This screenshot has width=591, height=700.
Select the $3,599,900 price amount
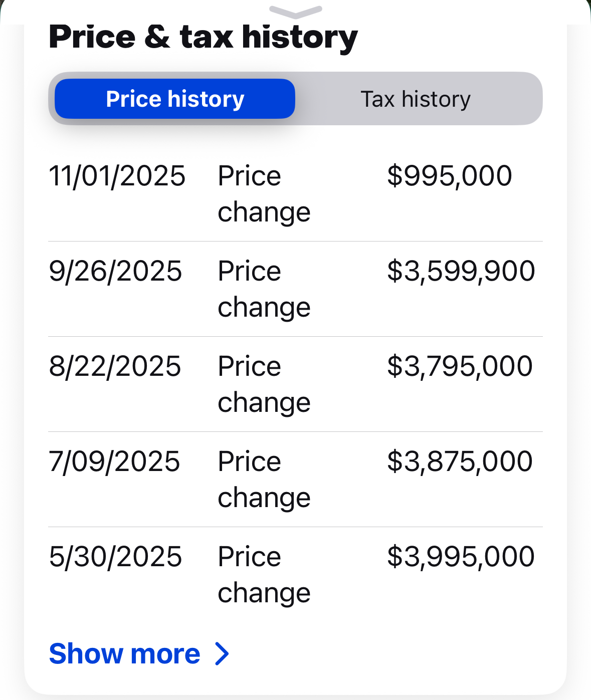(461, 272)
